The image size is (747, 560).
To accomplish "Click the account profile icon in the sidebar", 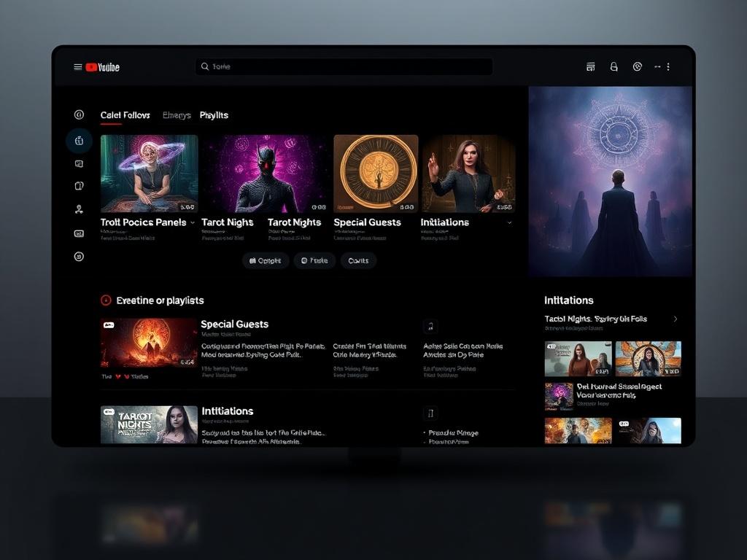I will (79, 209).
